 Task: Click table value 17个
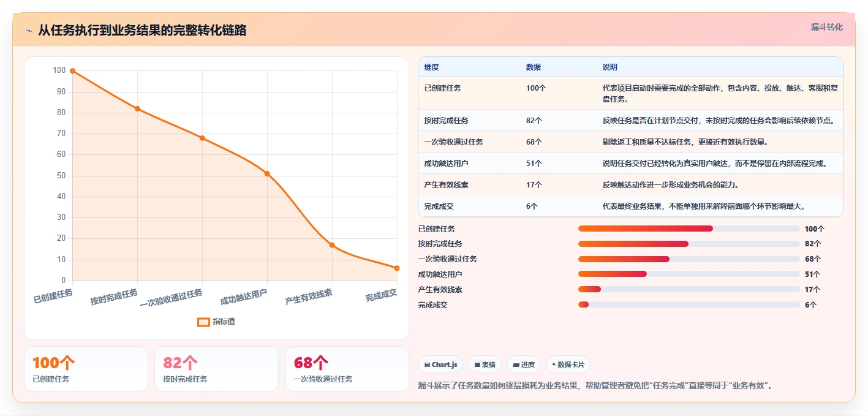[x=534, y=185]
